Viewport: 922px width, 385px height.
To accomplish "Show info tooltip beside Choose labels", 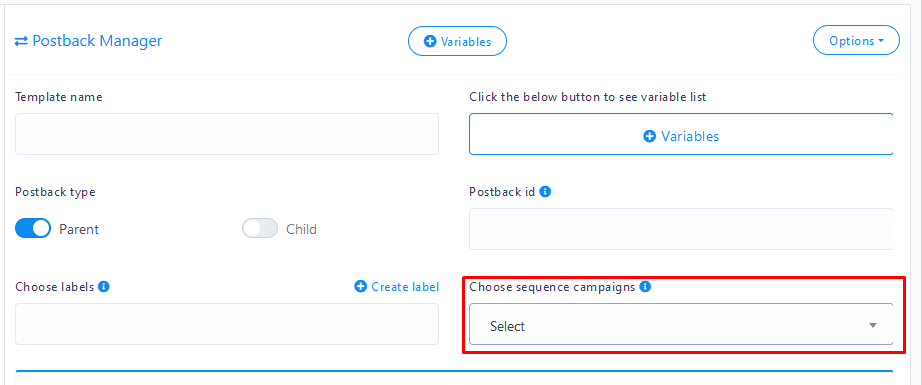I will [x=103, y=287].
